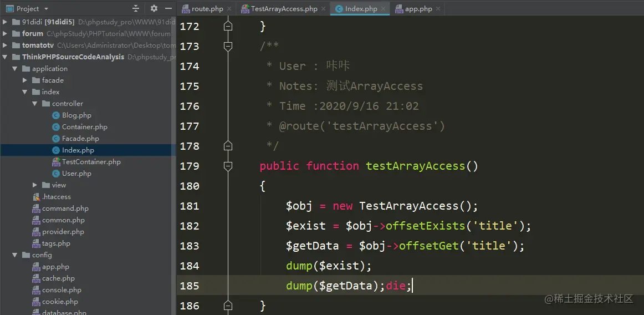The image size is (644, 315).
Task: Switch to the TestArrayAccess.php tab
Action: [x=284, y=9]
